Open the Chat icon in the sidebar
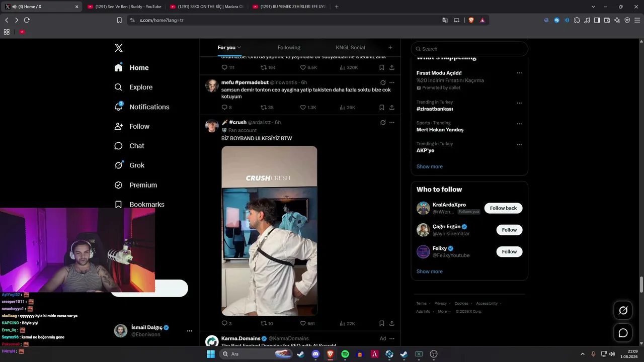The height and width of the screenshot is (362, 644). point(118,146)
